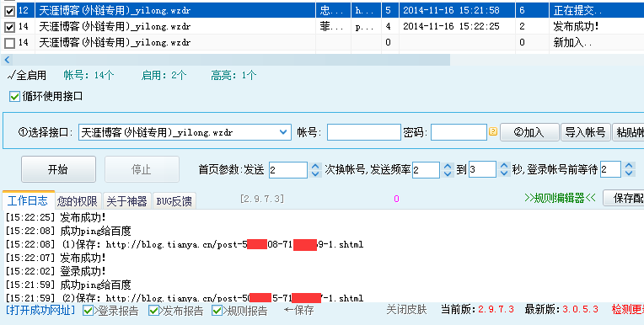Click the 停止 button
Image resolution: width=644 pixels, height=325 pixels.
point(142,169)
